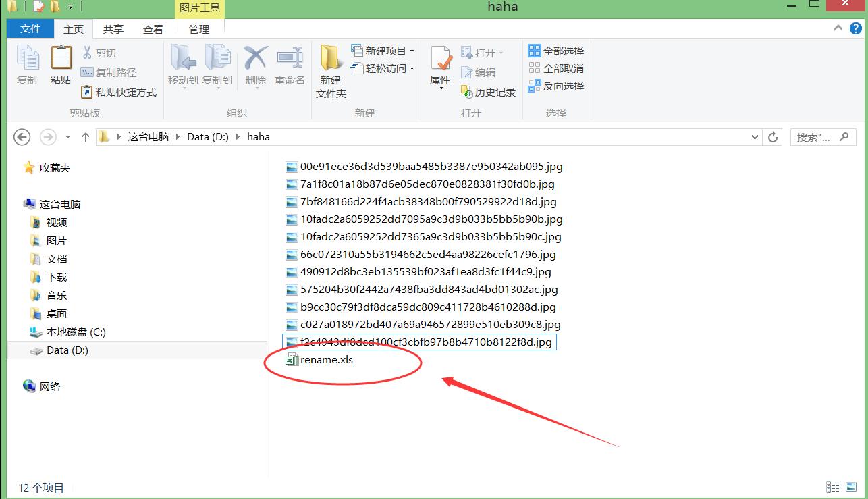Open the 文件 (File) menu tab

pos(30,29)
